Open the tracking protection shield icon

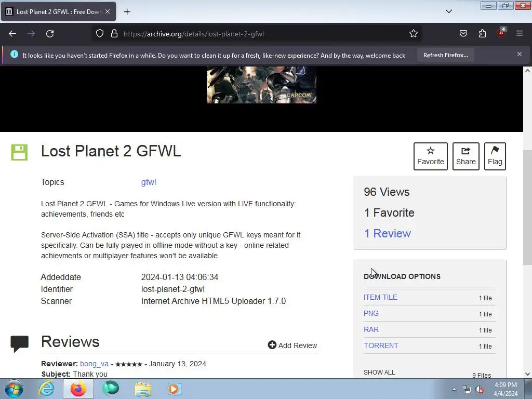tap(99, 33)
